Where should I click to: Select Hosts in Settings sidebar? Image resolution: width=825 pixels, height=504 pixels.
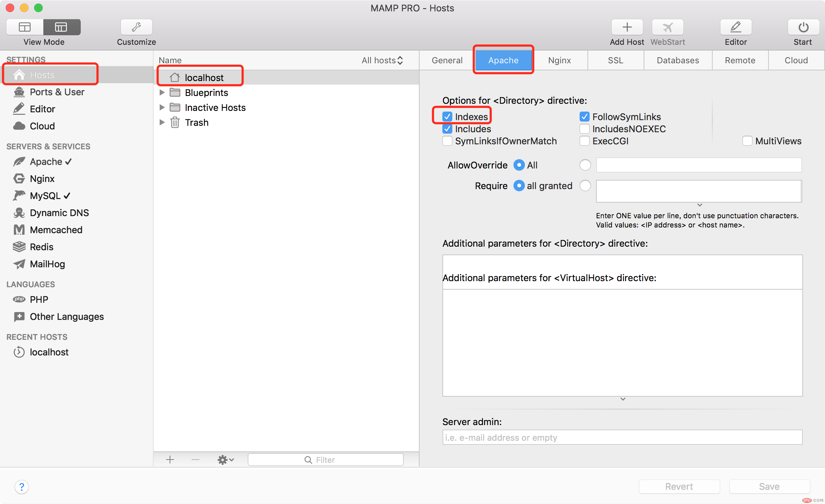point(76,75)
